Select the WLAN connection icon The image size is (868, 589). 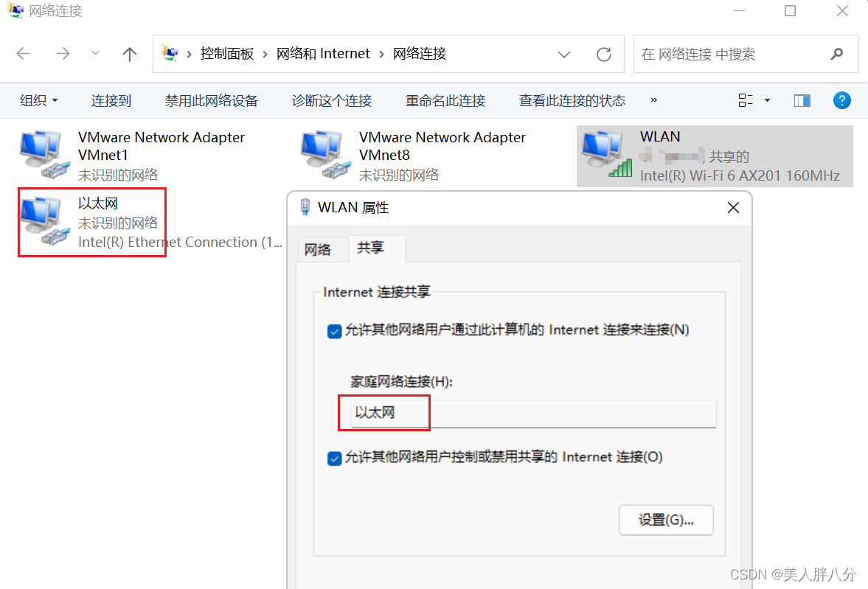(607, 155)
